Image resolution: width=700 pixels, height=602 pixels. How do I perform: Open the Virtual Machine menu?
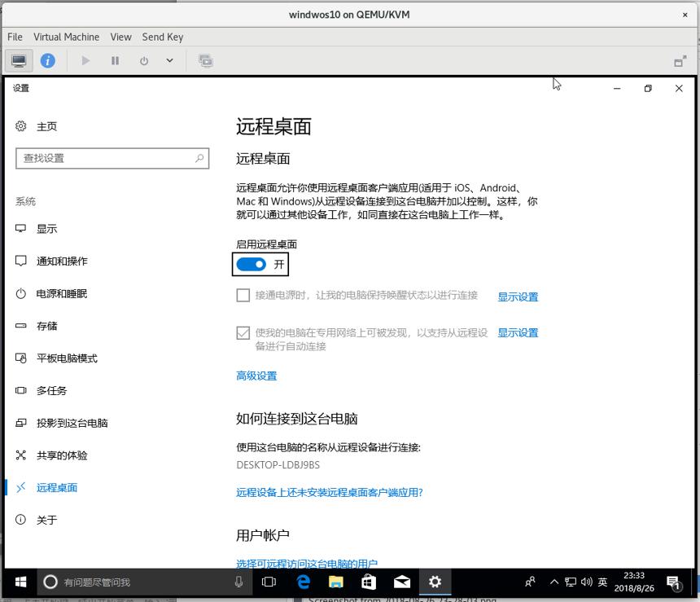[66, 37]
